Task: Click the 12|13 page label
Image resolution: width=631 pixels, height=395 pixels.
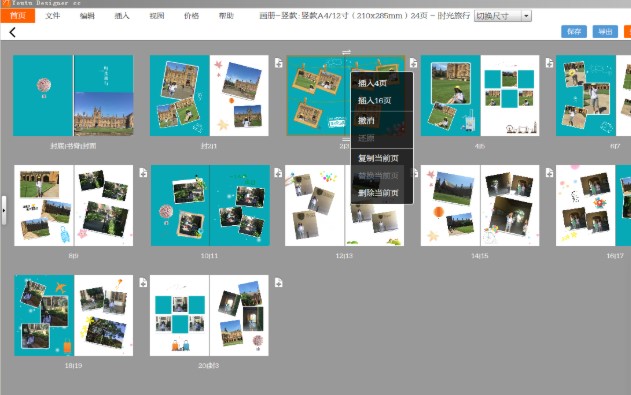Action: pyautogui.click(x=344, y=255)
